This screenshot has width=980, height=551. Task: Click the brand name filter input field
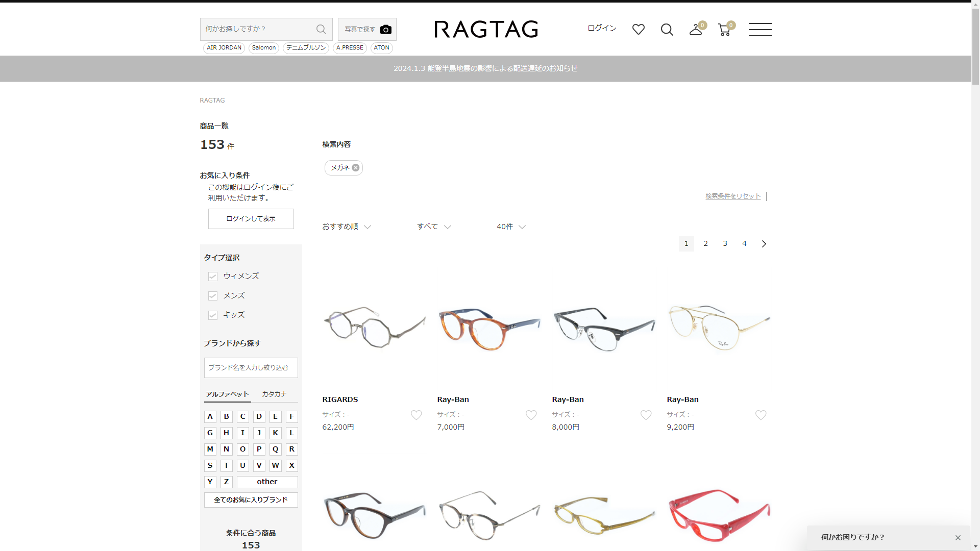coord(251,368)
